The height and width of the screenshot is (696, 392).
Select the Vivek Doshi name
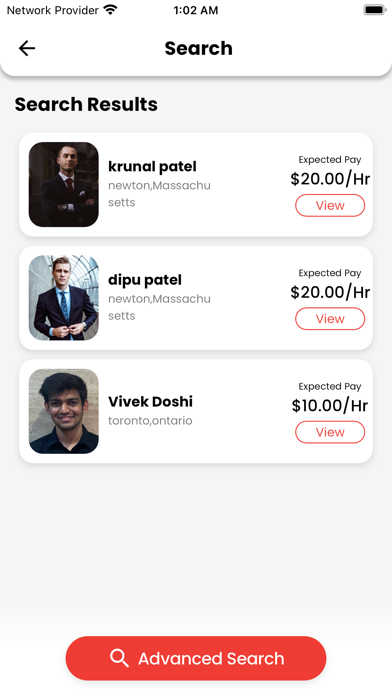(x=150, y=401)
